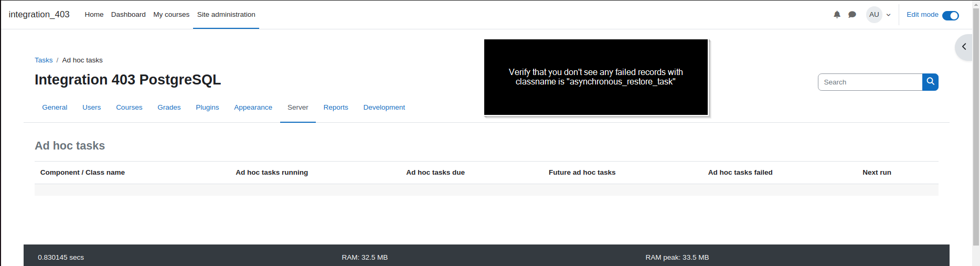Open Dashboard in top navigation
The height and width of the screenshot is (266, 980).
tap(129, 15)
